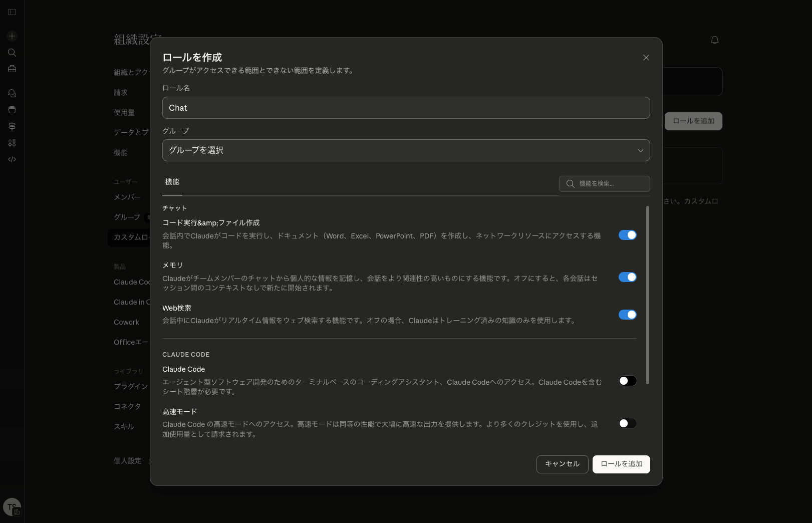Screen dimensions: 812x523
Task: Click the 機能を検索 search field
Action: coord(604,184)
